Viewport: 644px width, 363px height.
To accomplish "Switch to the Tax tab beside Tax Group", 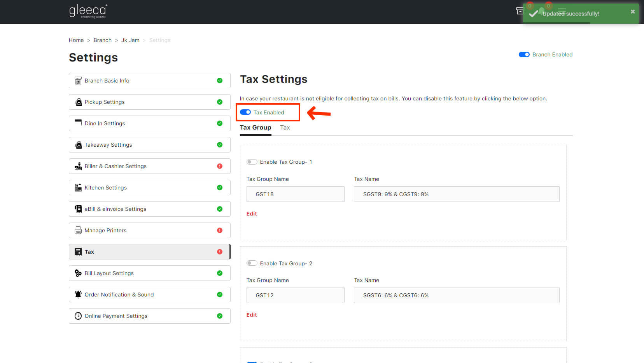I will pos(285,128).
